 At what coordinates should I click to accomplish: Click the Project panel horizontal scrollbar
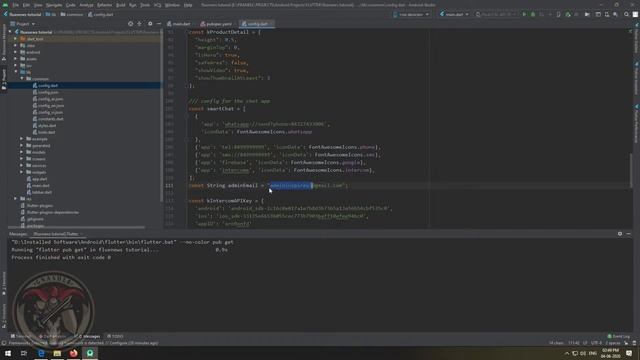point(77,227)
